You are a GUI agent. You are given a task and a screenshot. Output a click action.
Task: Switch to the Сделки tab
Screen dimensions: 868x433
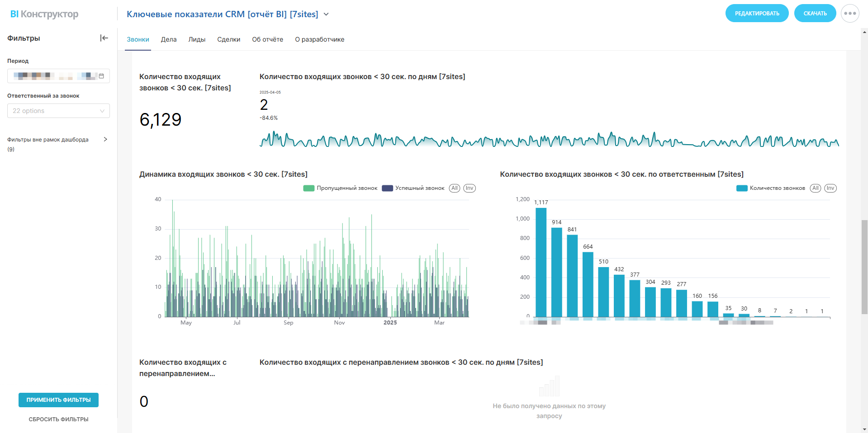coord(228,39)
